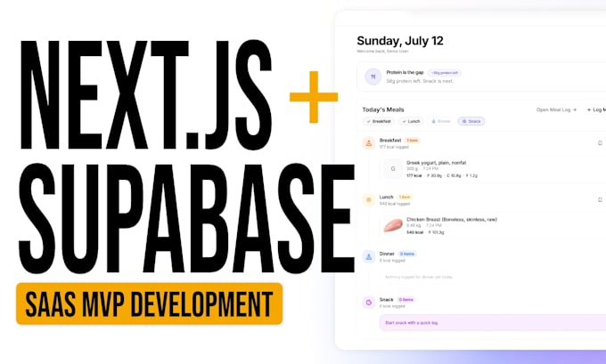Click the yogurt 'F 1.2g' fat value

(x=471, y=175)
